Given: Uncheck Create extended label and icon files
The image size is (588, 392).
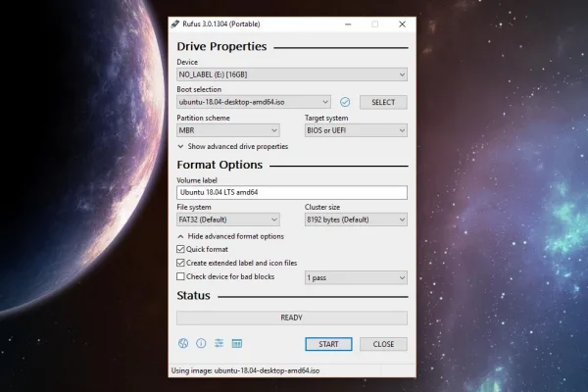Looking at the screenshot, I should [181, 264].
